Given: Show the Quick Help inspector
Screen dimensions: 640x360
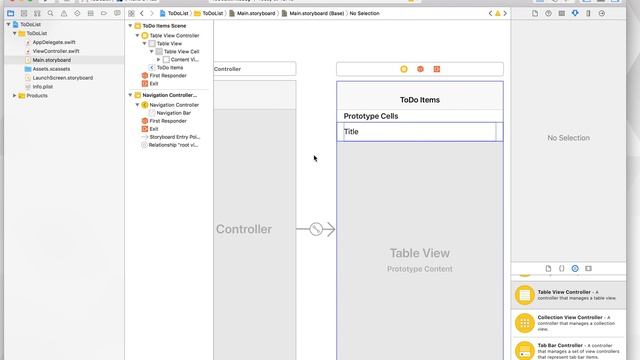Looking at the screenshot, I should 548,13.
